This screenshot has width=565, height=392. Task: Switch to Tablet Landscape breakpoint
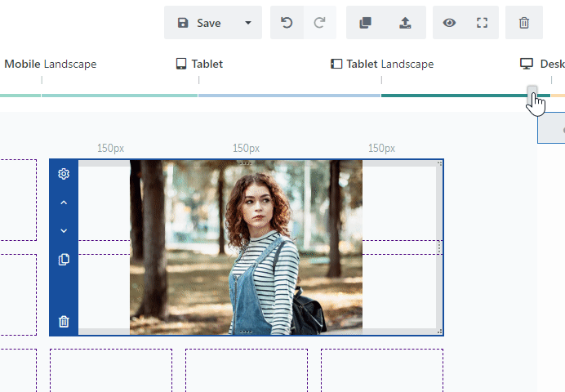381,64
